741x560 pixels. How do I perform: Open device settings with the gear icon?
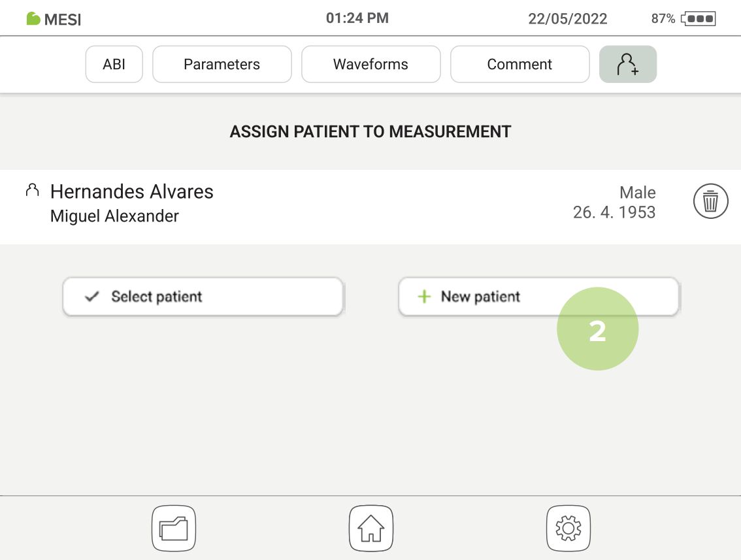pos(568,528)
